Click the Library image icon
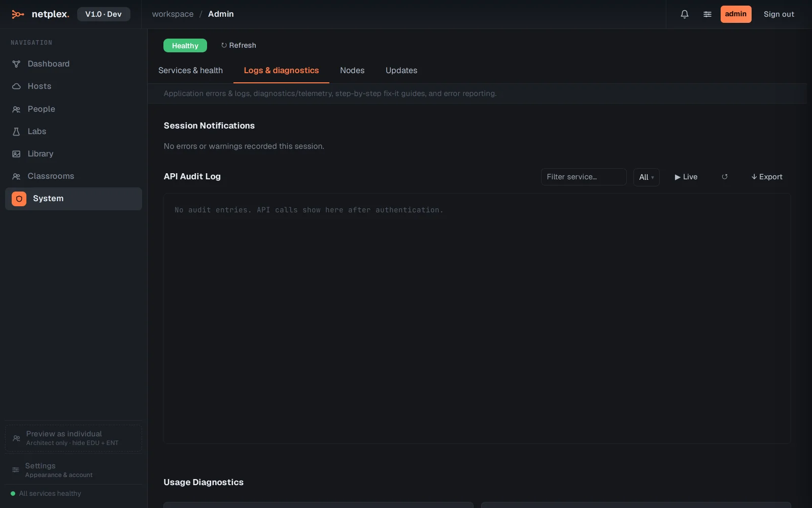The height and width of the screenshot is (508, 812). coord(16,154)
